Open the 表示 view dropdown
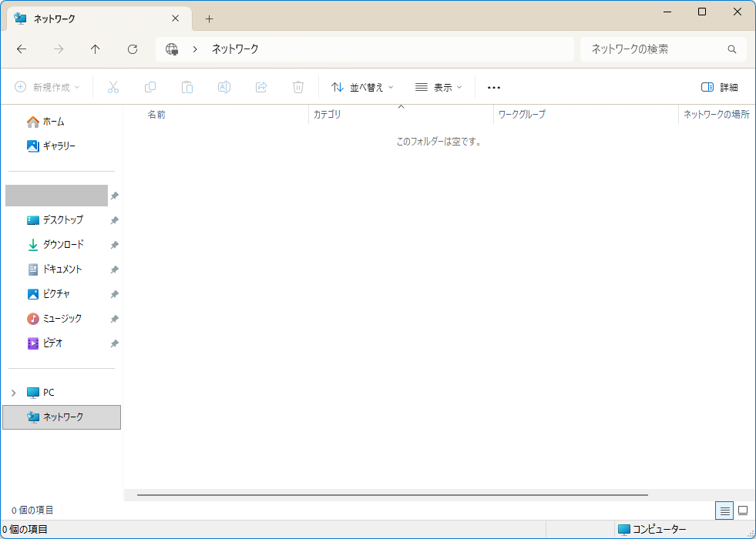This screenshot has width=756, height=539. click(438, 88)
